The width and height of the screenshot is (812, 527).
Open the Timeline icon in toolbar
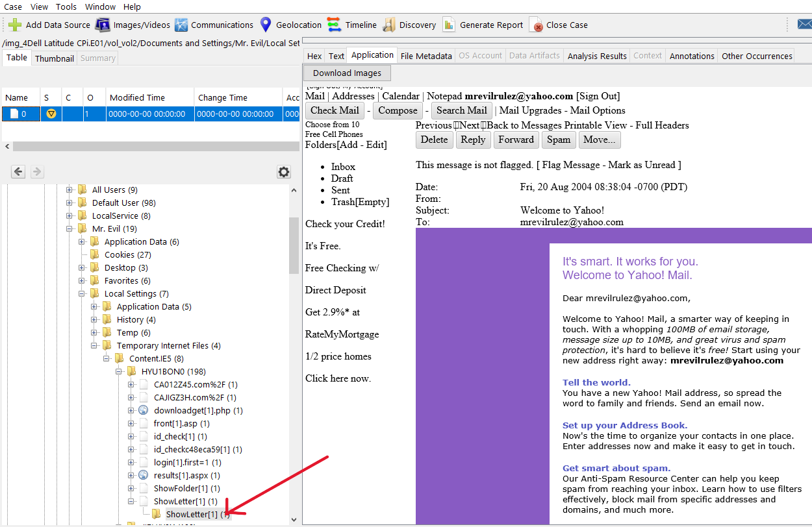coord(334,25)
